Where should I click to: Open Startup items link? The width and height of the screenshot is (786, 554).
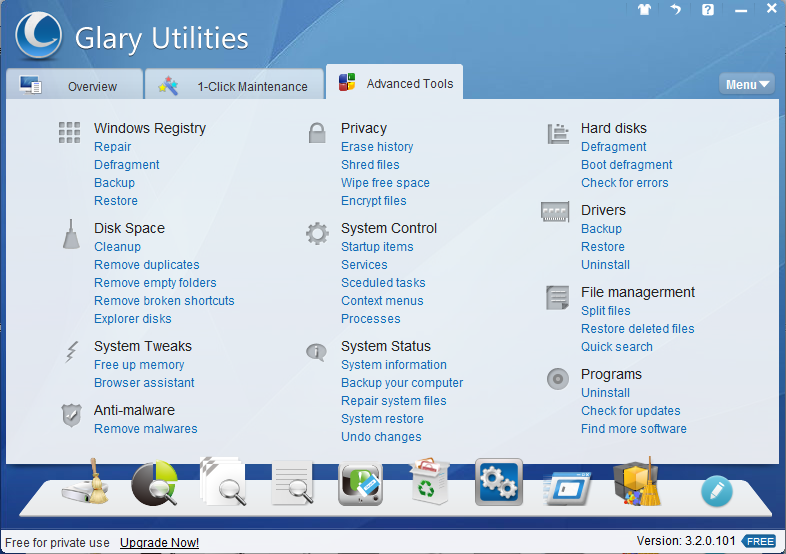[377, 247]
